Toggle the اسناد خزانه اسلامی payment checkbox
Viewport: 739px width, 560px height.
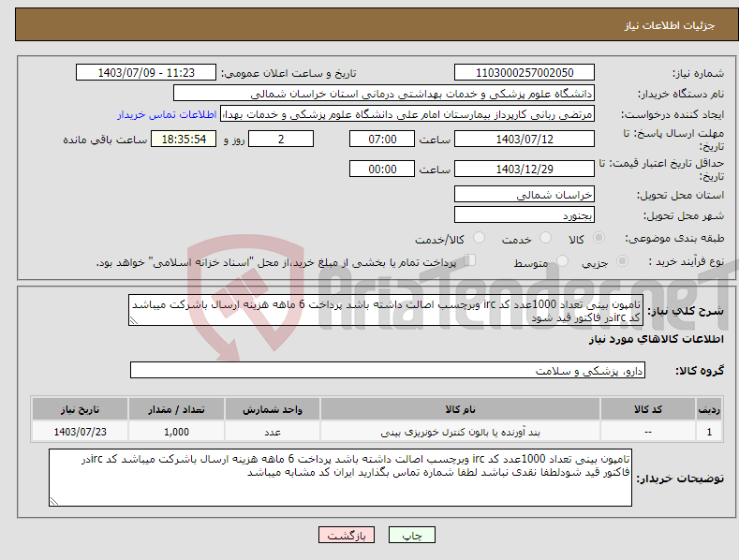pyautogui.click(x=469, y=260)
